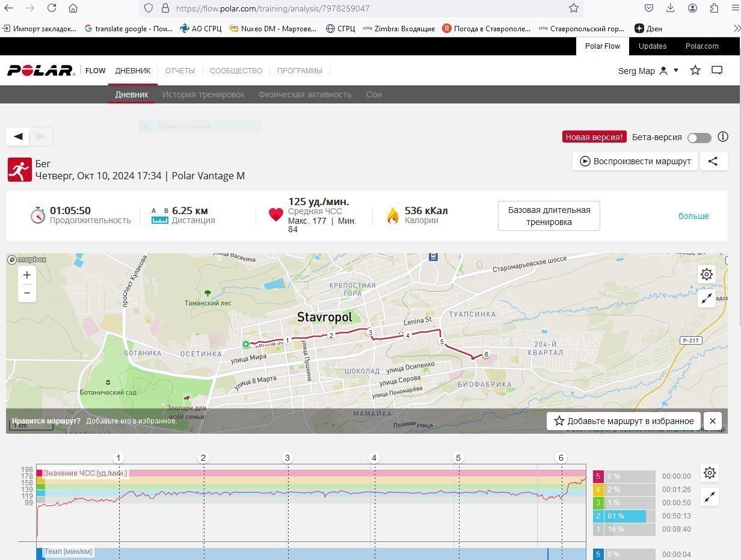Screen dimensions: 741x560
Task: Close the favorite route banner
Action: pos(713,421)
